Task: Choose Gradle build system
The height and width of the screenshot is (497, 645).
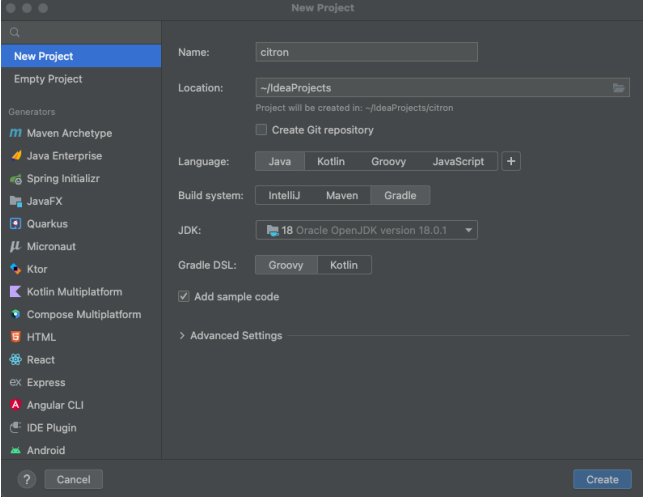Action: coord(400,195)
